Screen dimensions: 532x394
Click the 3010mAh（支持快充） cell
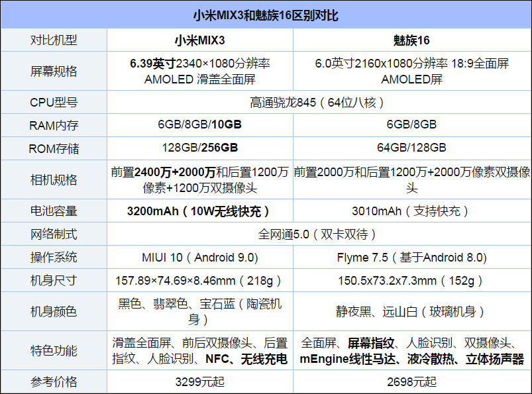(412, 211)
